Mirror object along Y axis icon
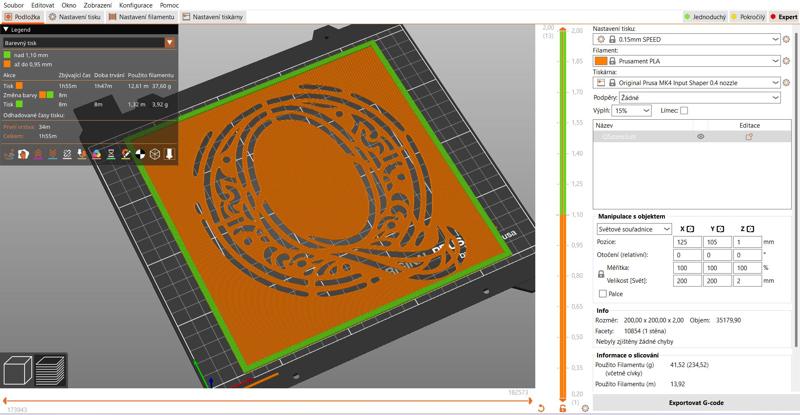Screen dimensions: 800x415 coord(720,229)
